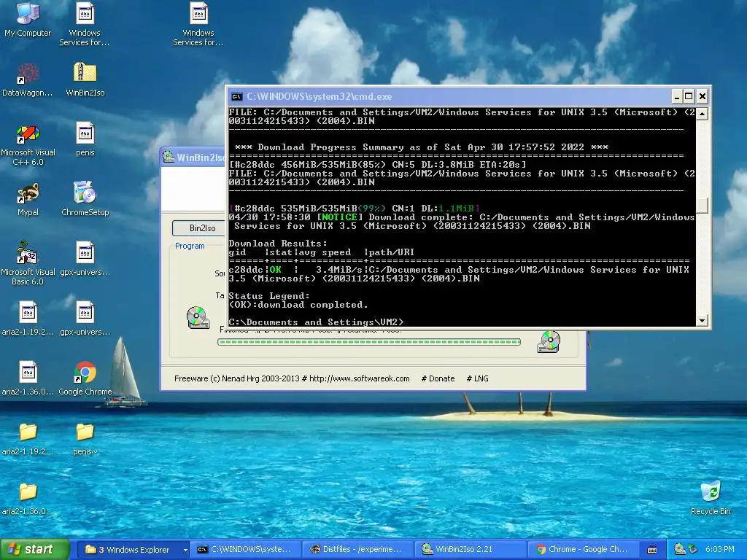Click the target CD icon beside progress bar
This screenshot has width=747, height=560.
(549, 342)
